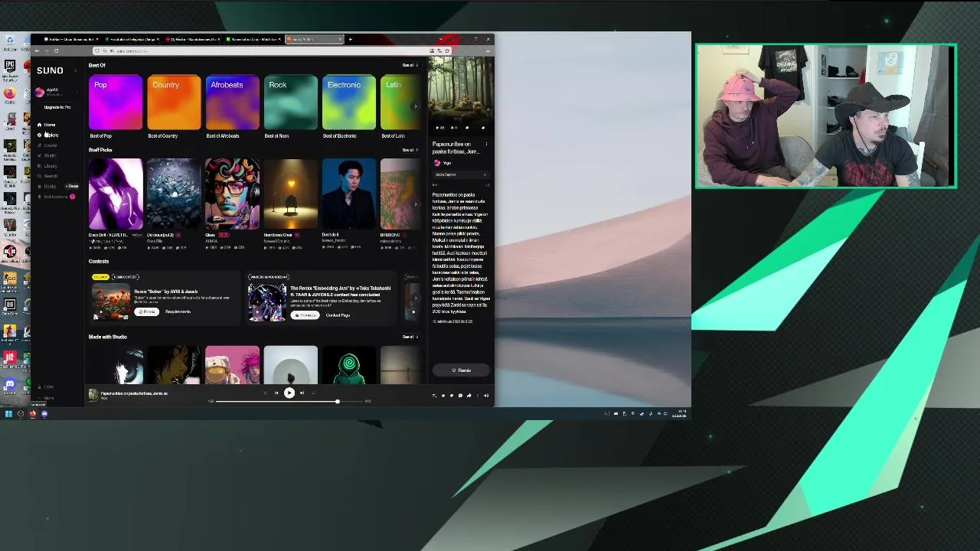
Task: Click the Discord icon on the desktop
Action: (9, 384)
